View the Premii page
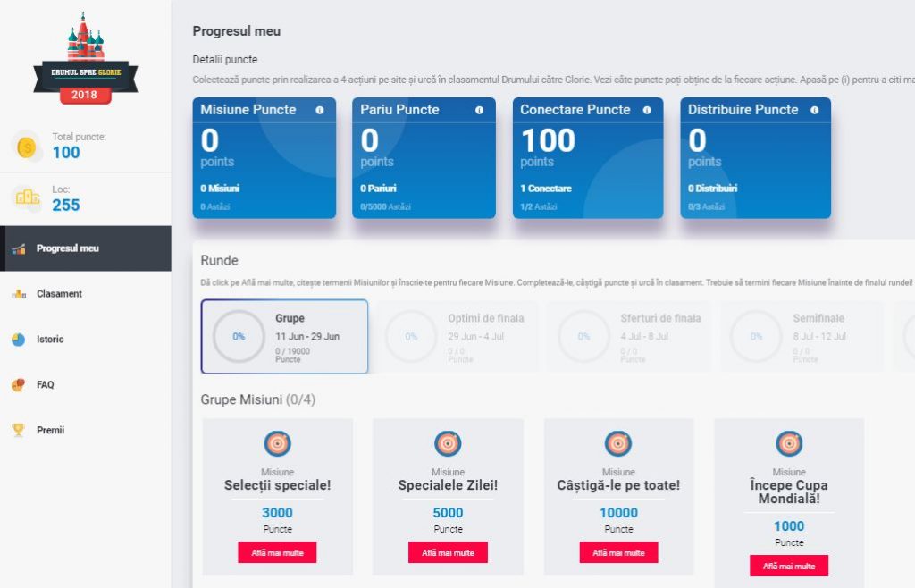Image resolution: width=915 pixels, height=588 pixels. coord(86,431)
